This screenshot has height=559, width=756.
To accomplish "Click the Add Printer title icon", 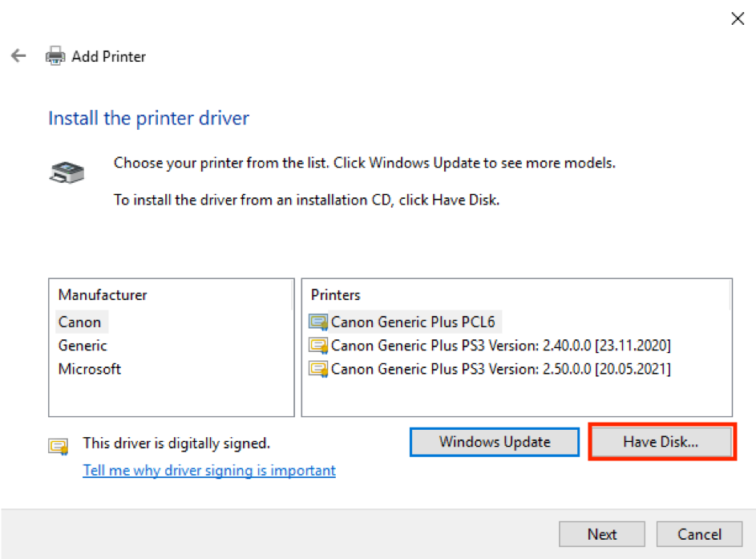I will click(55, 56).
